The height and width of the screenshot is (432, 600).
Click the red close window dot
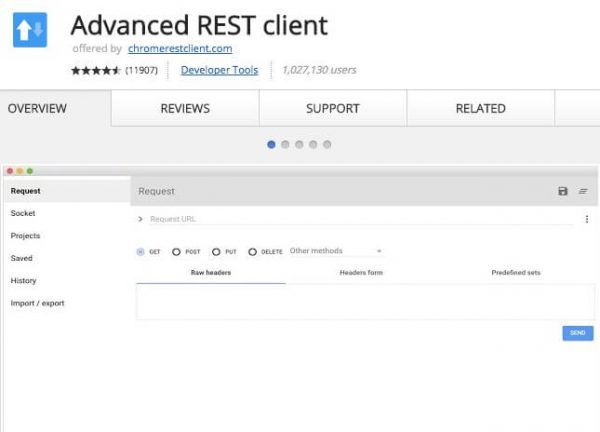point(10,171)
